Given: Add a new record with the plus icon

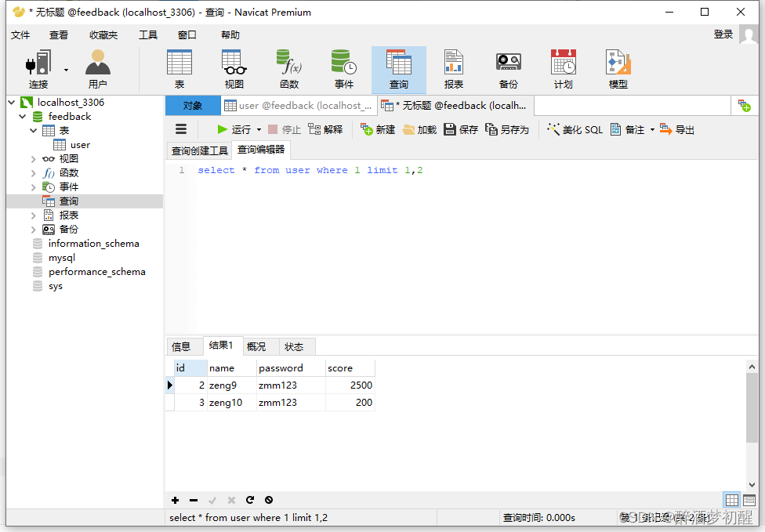Looking at the screenshot, I should pos(175,500).
